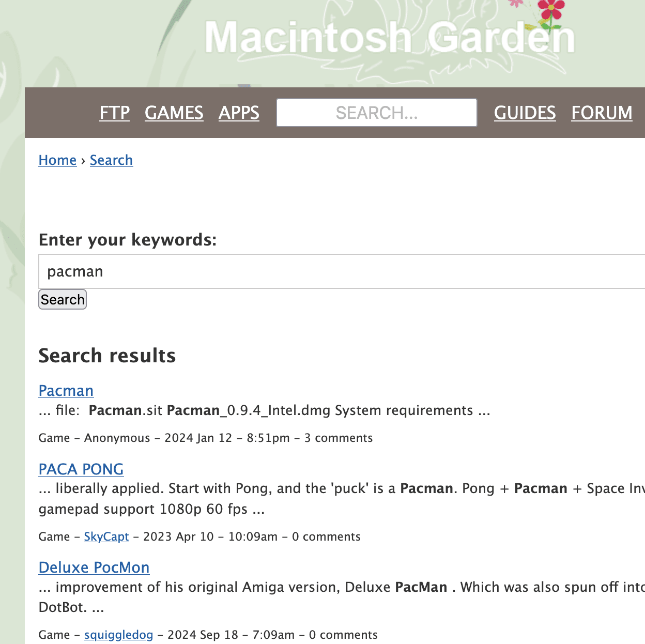Viewport: 645px width, 644px height.
Task: Visit the FORUM link
Action: (x=602, y=113)
